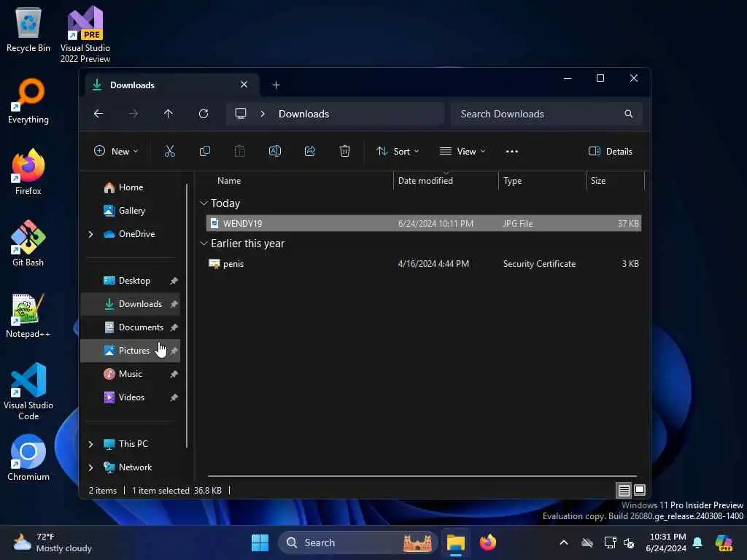Viewport: 747px width, 560px height.
Task: Open Chromium desktop shortcut
Action: pos(28,458)
